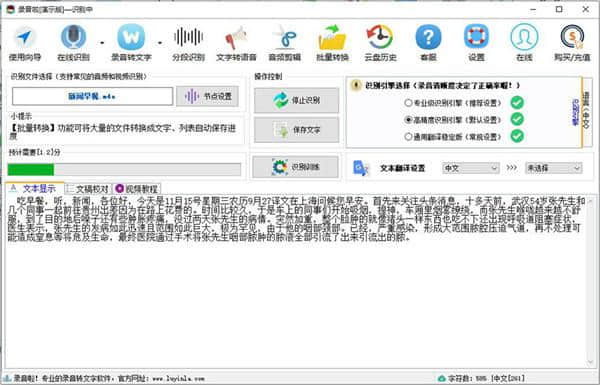Click the 节点设置 button
Image resolution: width=600 pixels, height=385 pixels.
[207, 96]
